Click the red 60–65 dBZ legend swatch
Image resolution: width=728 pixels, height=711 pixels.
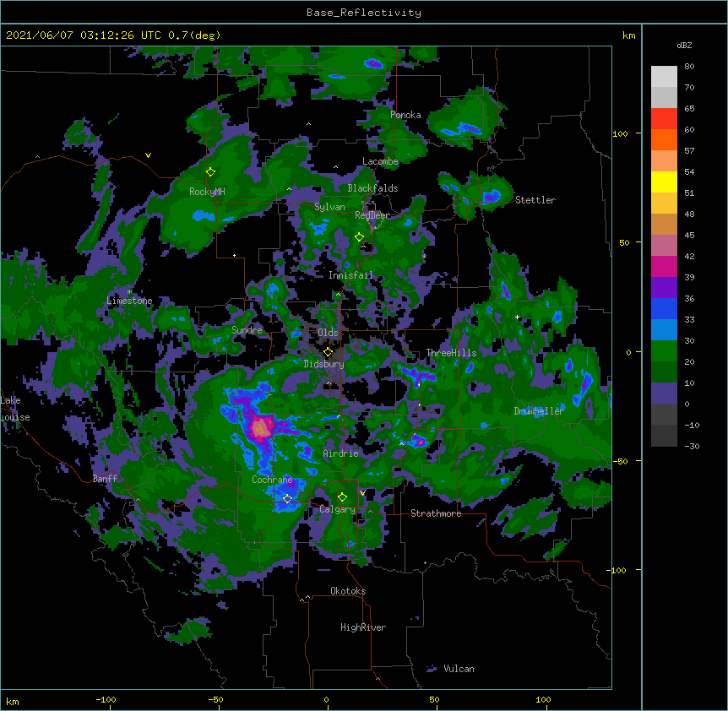[664, 119]
